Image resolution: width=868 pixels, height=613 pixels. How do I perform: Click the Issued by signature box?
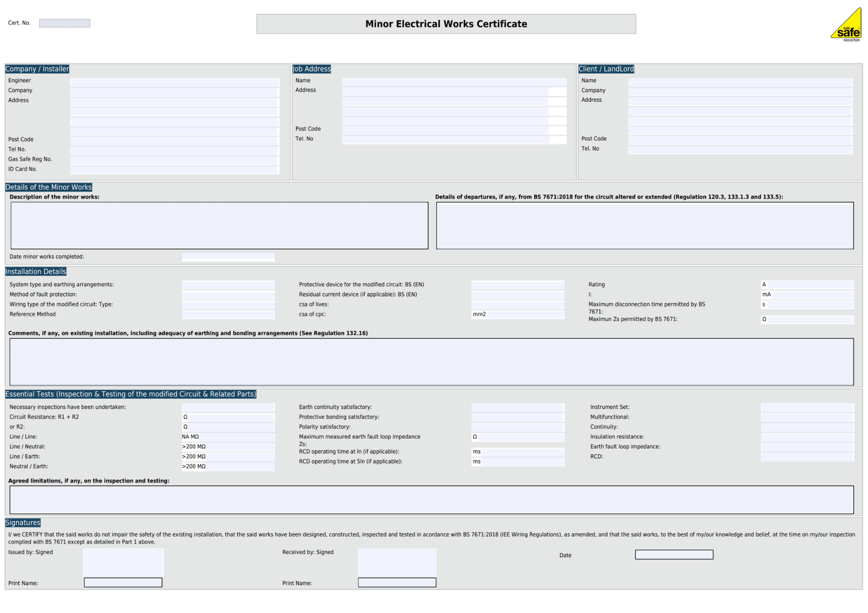pos(123,562)
